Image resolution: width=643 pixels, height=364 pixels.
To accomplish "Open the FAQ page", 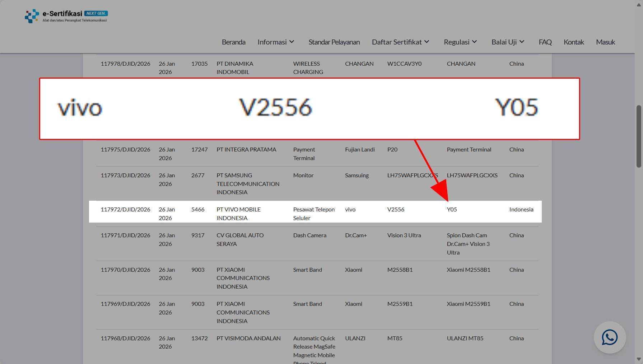I will click(545, 42).
